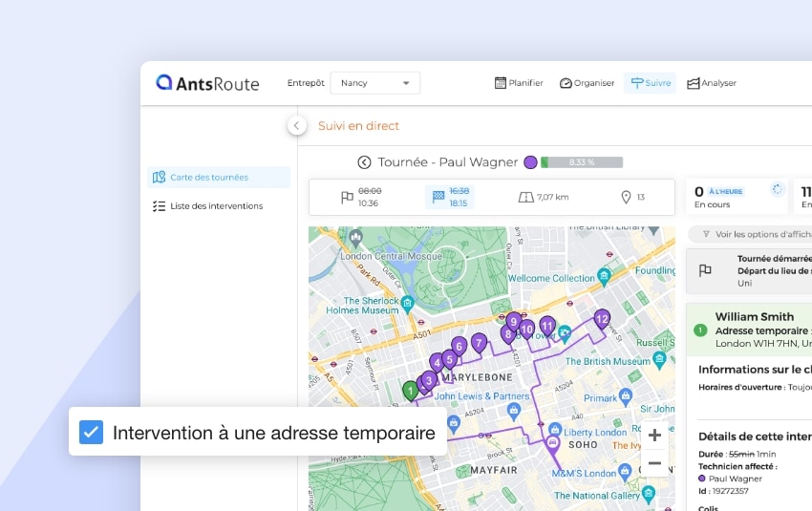
Task: Go back using arrow beside Tournée - Paul Wagner
Action: point(364,162)
